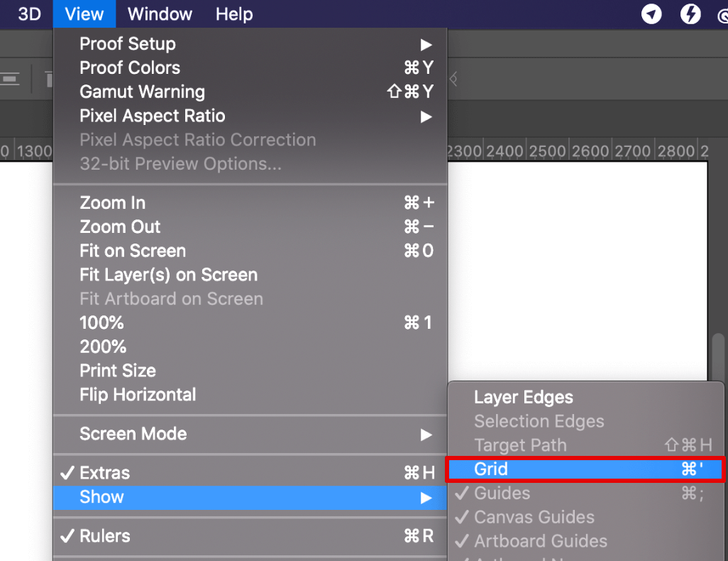Toggle the Extras checkmark option
Image resolution: width=728 pixels, height=561 pixels.
tap(105, 473)
